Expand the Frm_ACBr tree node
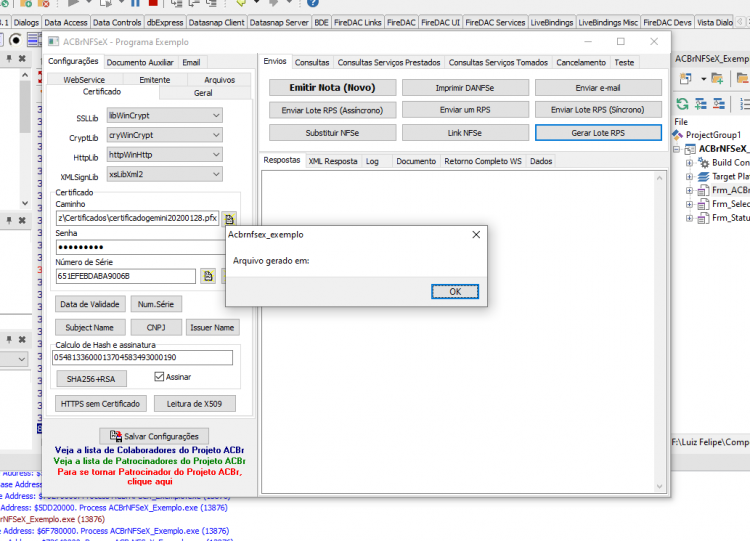This screenshot has height=541, width=750. [689, 191]
